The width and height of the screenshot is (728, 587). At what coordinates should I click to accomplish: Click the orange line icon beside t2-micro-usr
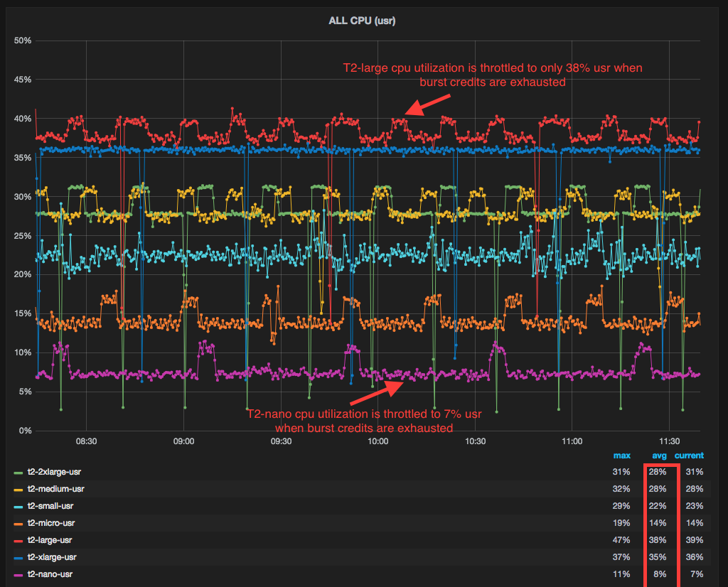[x=17, y=522]
